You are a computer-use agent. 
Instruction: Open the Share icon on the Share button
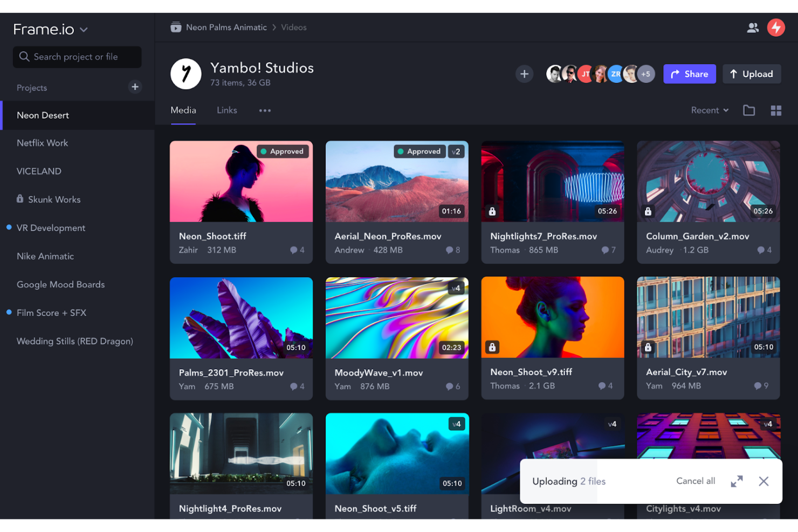click(676, 74)
